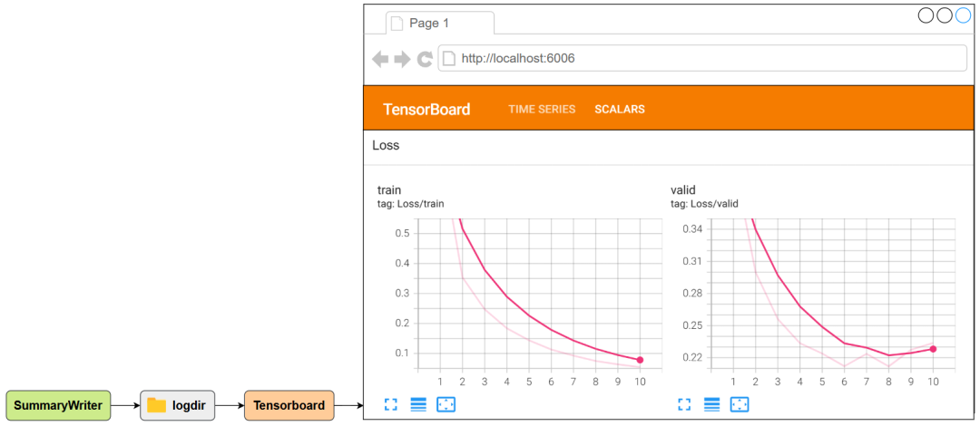Switch to the SCALARS tab
Screen dimensions: 980x426
(620, 110)
